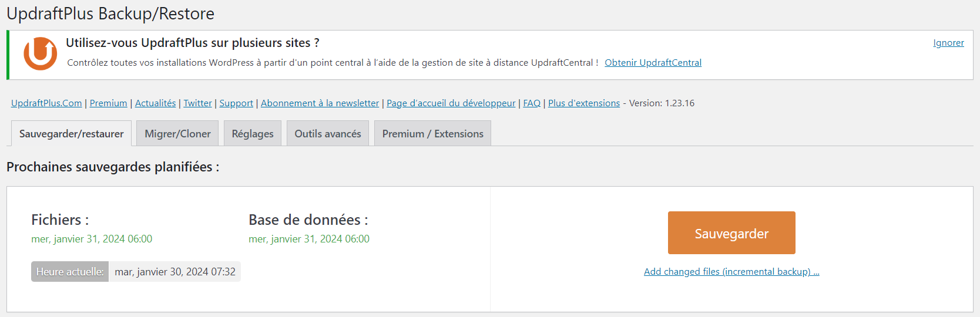Open the Twitter link
Viewport: 980px width, 317px height.
[197, 103]
